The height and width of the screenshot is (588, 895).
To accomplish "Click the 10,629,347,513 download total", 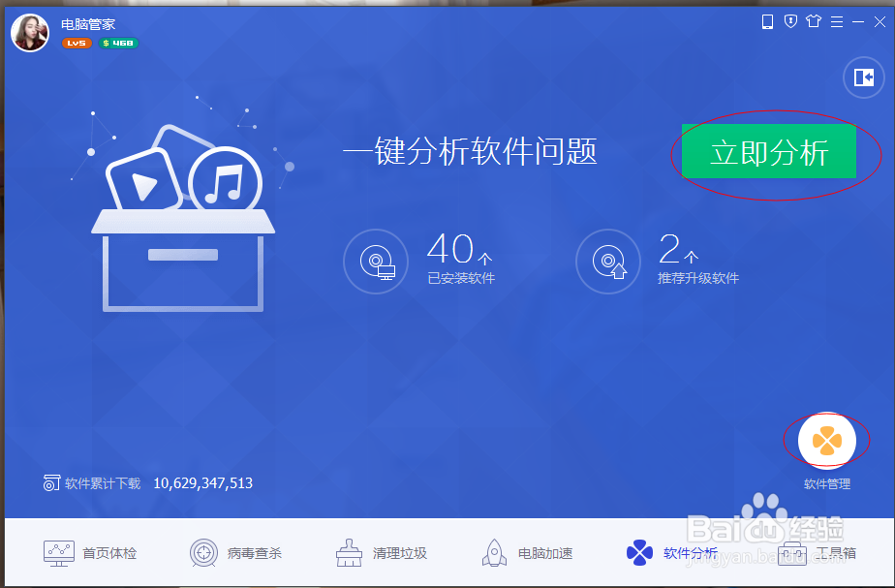I will point(203,483).
